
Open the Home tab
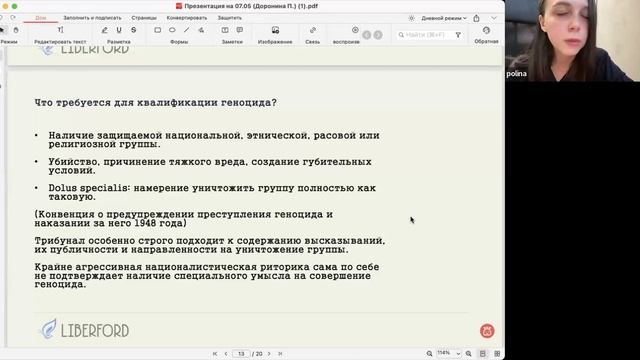[40, 18]
